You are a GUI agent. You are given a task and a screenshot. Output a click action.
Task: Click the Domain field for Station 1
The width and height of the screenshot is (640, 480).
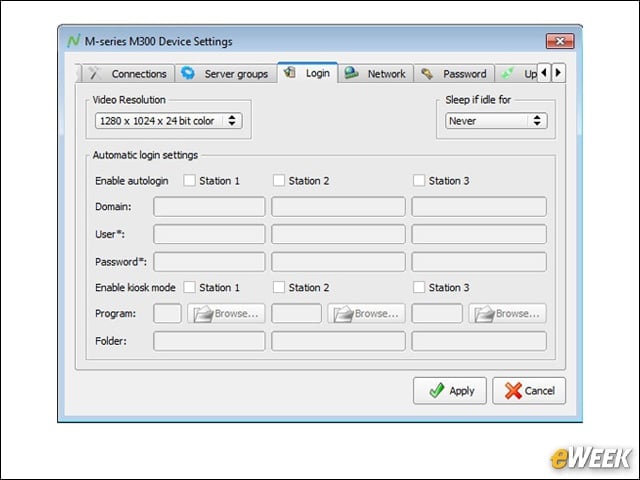pos(209,207)
